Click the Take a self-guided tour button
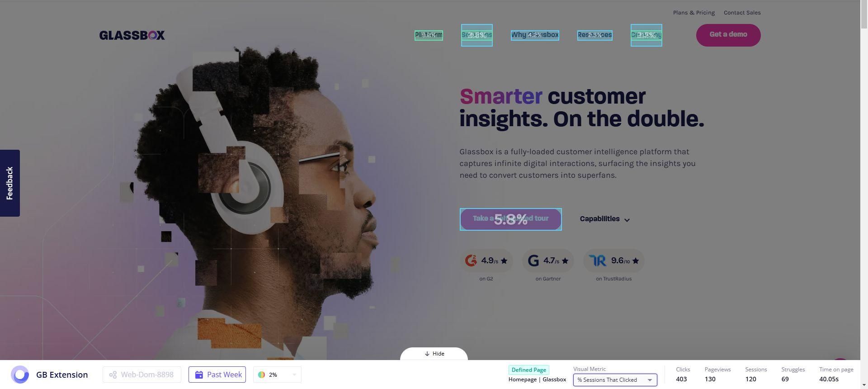Screen dimensions: 868x389 click(x=510, y=219)
